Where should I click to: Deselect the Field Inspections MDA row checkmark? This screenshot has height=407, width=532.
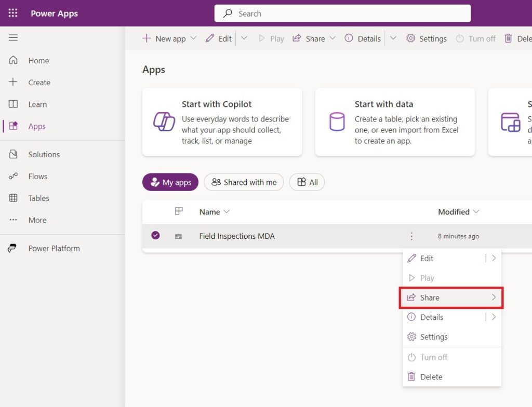click(155, 235)
